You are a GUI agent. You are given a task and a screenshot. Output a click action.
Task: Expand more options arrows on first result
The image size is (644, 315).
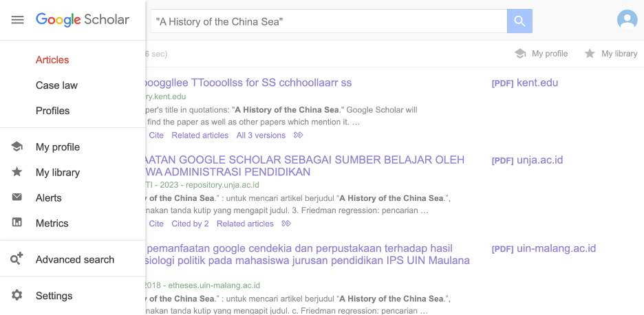point(299,135)
